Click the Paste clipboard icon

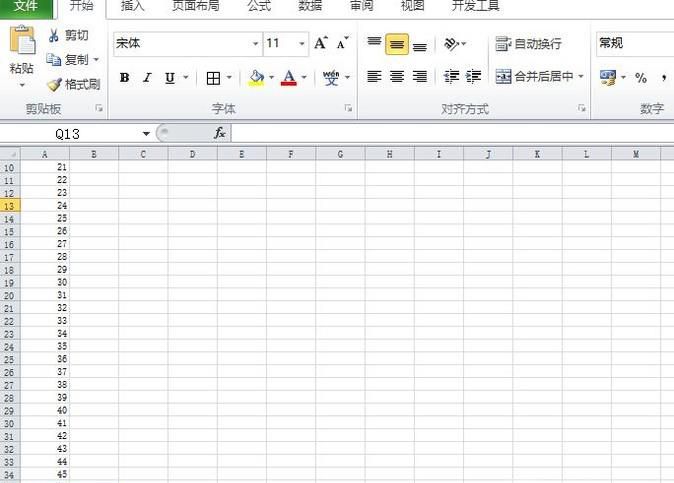click(22, 40)
